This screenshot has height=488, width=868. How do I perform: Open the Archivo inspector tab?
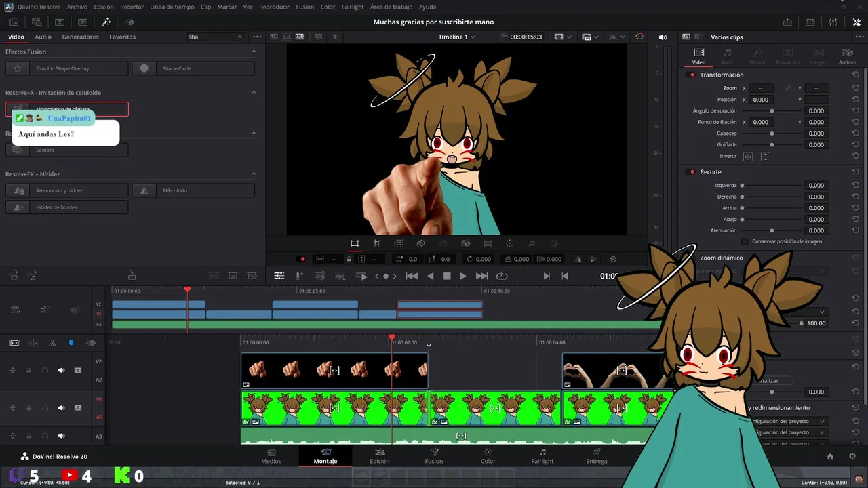(847, 56)
